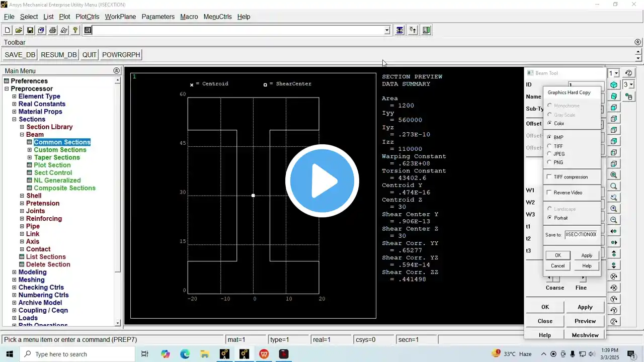This screenshot has height=362, width=644.
Task: Enable the TIFF compression checkbox
Action: [x=549, y=177]
